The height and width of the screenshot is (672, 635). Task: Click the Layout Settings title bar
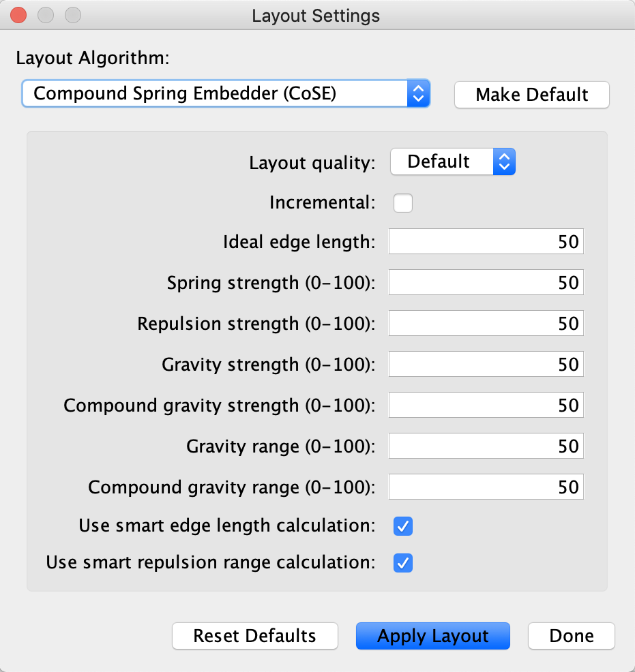(x=316, y=15)
